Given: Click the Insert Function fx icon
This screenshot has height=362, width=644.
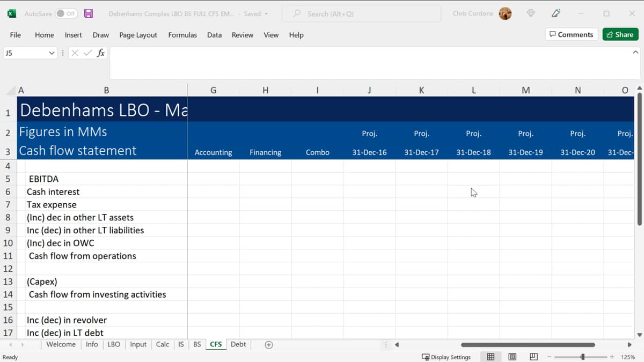Looking at the screenshot, I should pyautogui.click(x=100, y=53).
